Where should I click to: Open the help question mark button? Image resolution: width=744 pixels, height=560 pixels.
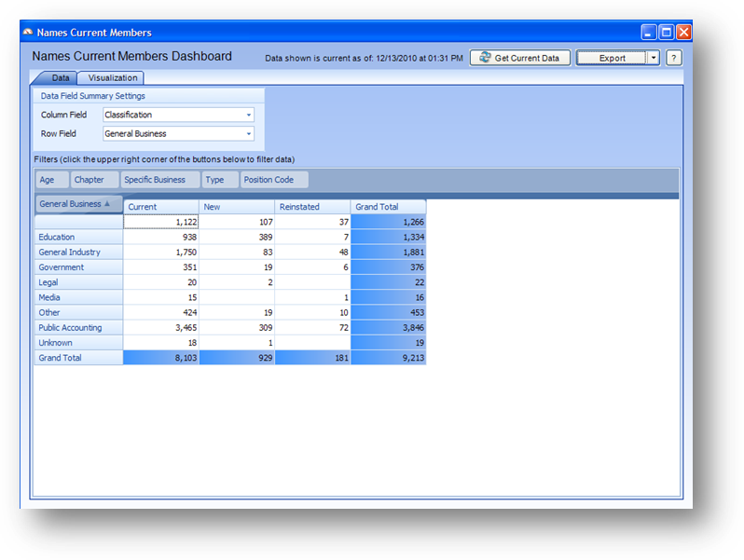pyautogui.click(x=674, y=58)
